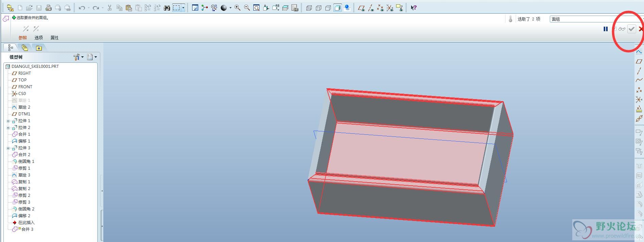Click the spin center icon
Screen dimensions: 644x242
[204, 8]
